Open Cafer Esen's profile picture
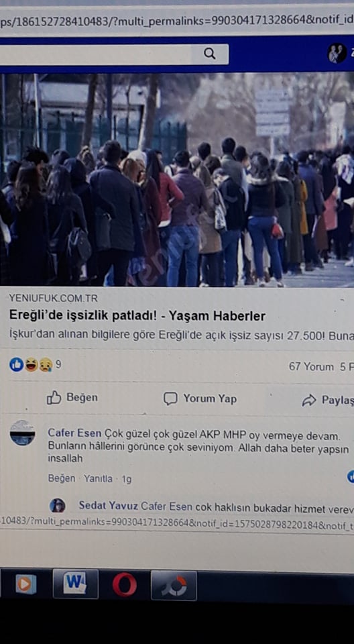 [23, 433]
